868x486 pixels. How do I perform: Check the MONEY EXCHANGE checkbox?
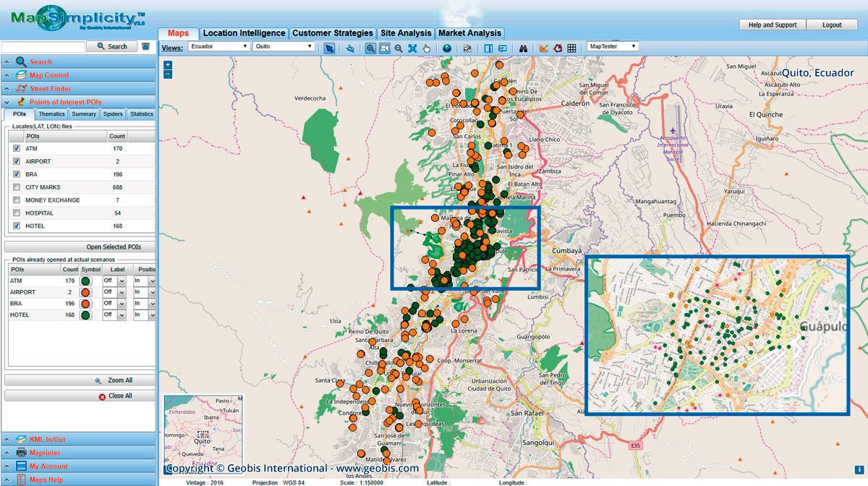click(17, 200)
